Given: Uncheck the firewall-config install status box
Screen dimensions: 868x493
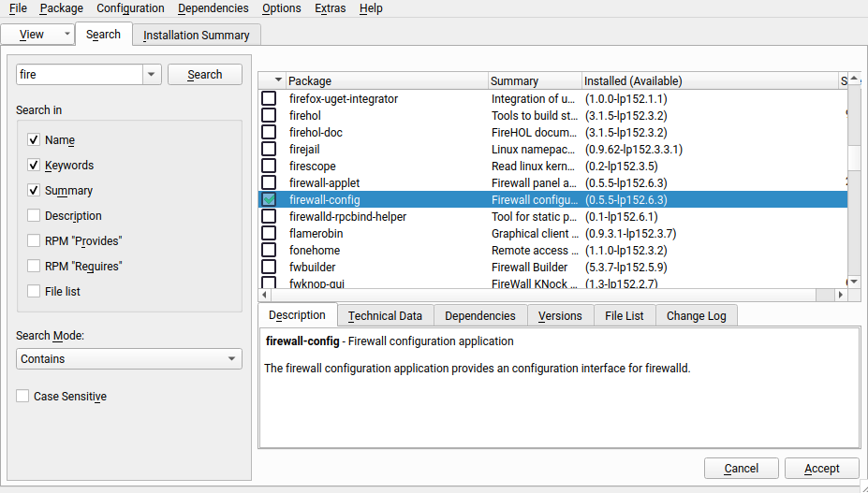Looking at the screenshot, I should point(269,200).
